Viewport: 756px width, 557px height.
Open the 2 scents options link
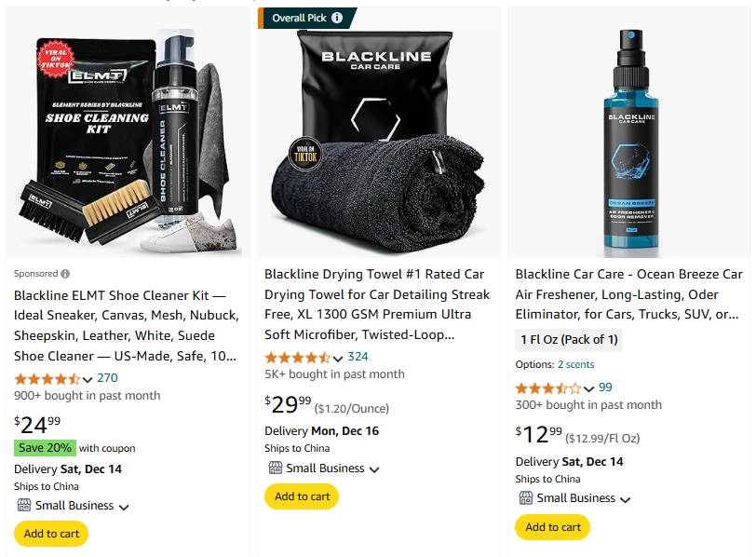coord(575,364)
